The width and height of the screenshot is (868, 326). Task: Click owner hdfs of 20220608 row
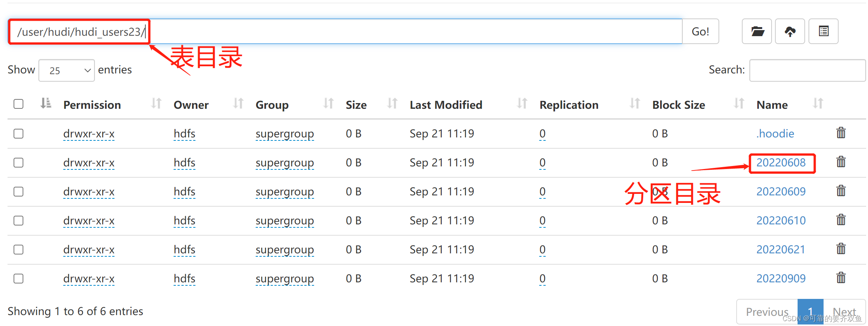(x=185, y=163)
